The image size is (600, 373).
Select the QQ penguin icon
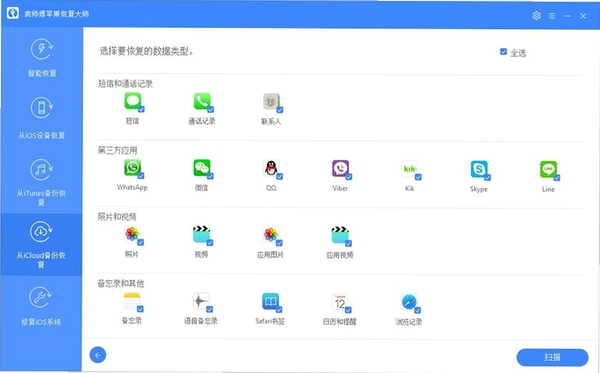tap(271, 168)
